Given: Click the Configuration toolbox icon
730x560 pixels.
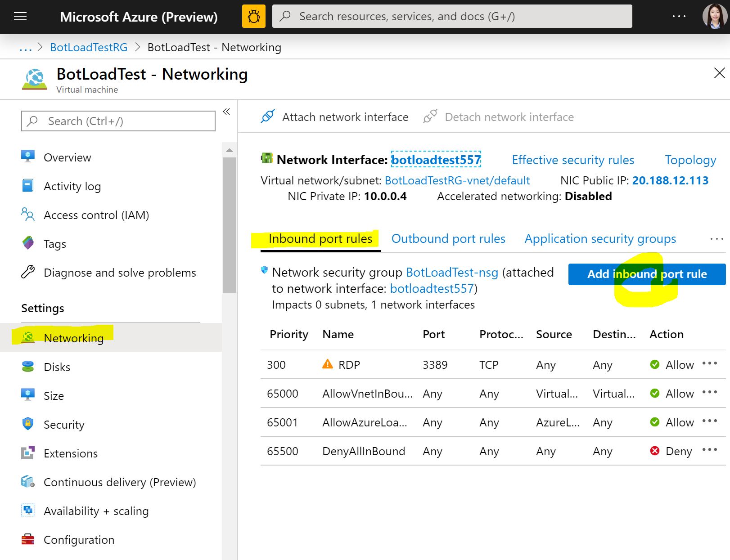Looking at the screenshot, I should (x=28, y=539).
